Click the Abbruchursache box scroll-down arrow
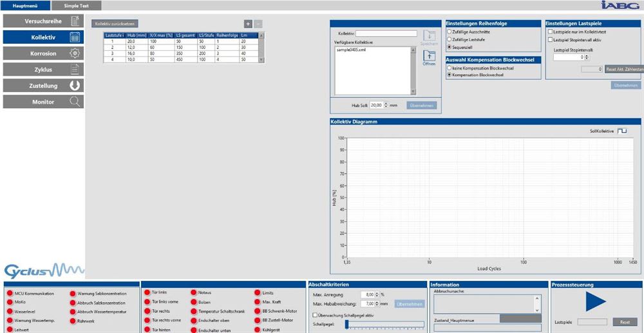Screen dimensions: 644x333 tap(538, 310)
